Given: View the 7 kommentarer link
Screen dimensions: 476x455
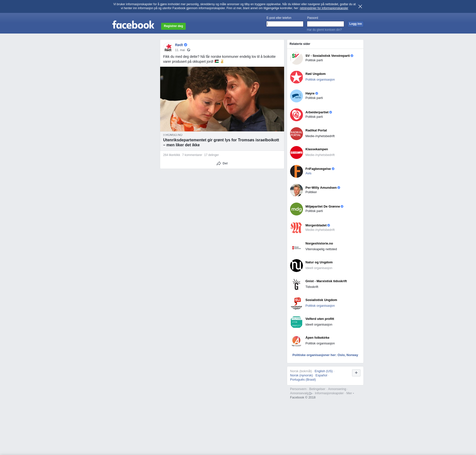Looking at the screenshot, I should 192,155.
